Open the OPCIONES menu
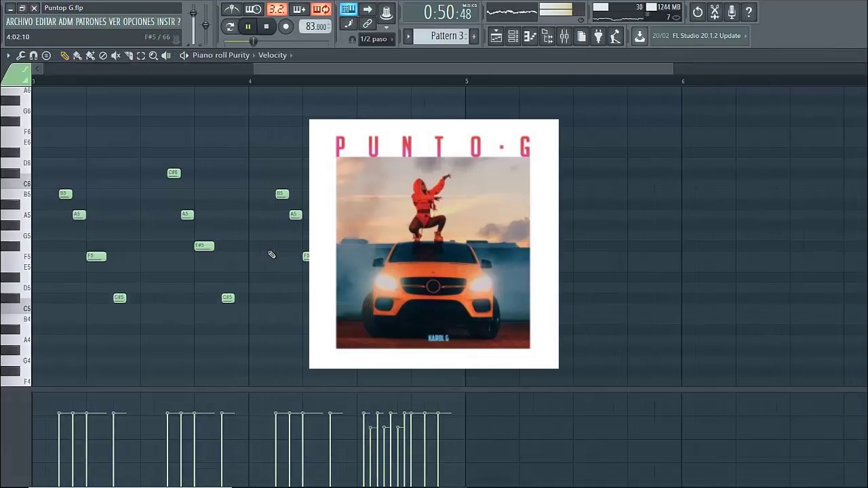868x488 pixels. pyautogui.click(x=139, y=22)
